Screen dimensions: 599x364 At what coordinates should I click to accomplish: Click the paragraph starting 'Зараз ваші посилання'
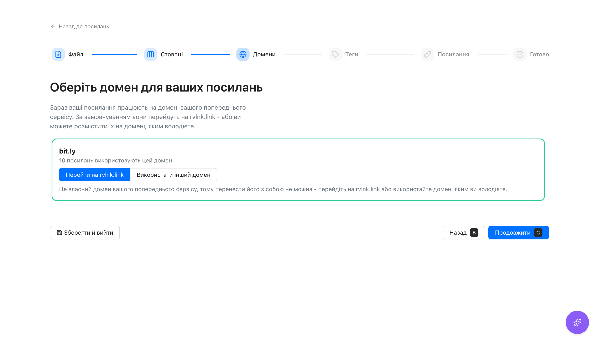click(148, 117)
